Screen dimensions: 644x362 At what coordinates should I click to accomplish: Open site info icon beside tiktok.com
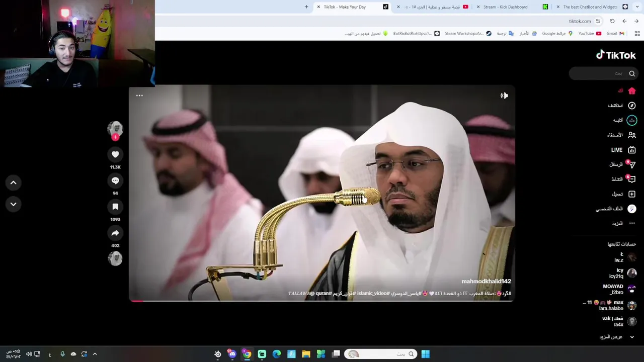click(x=598, y=21)
